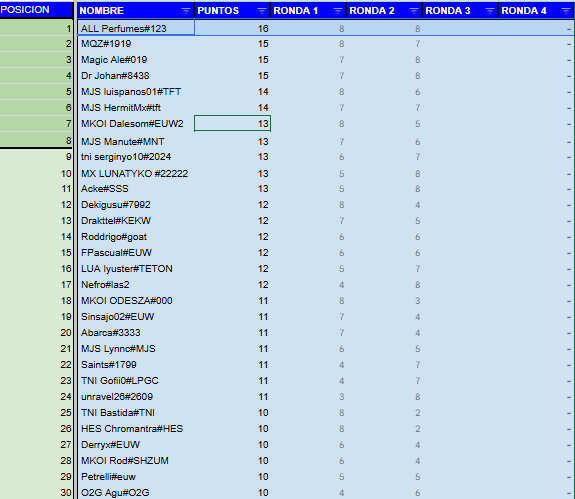Viewport: 575px width, 499px height.
Task: Select position number 8 cell
Action: click(x=36, y=140)
